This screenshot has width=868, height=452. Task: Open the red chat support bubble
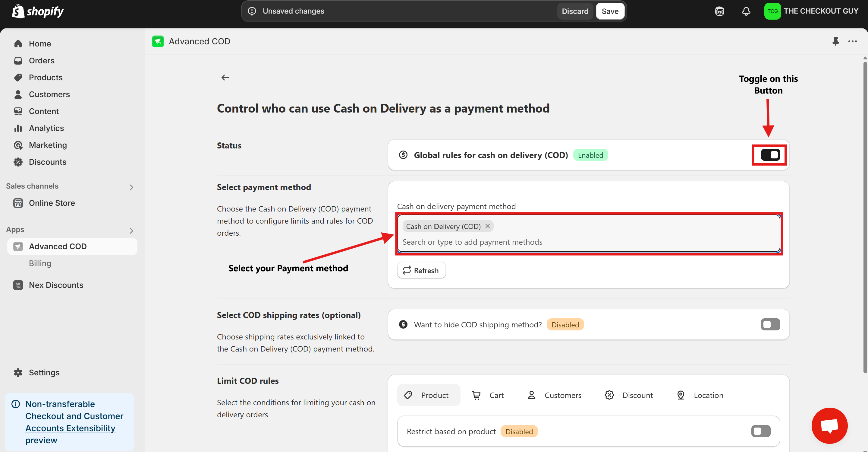[x=829, y=425]
